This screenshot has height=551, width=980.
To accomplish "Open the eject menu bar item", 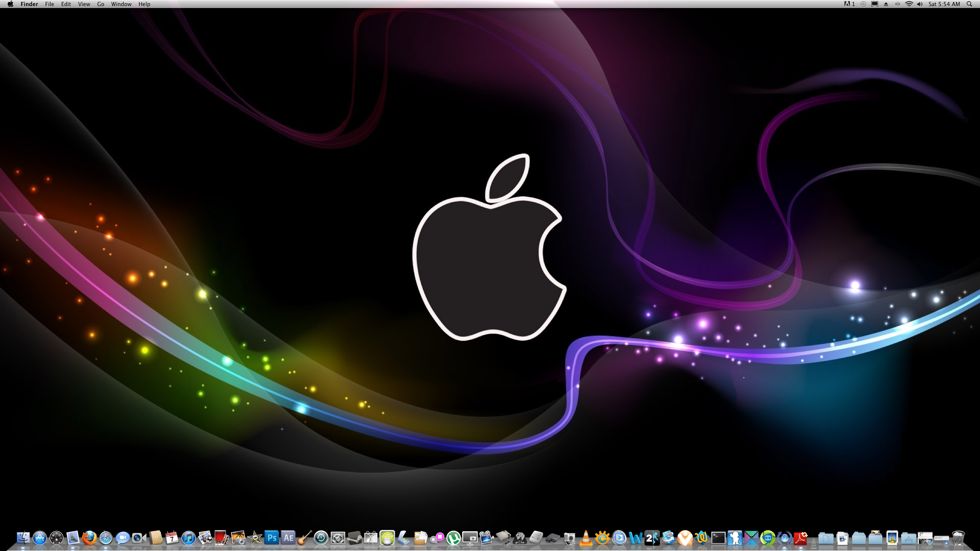I will [886, 4].
